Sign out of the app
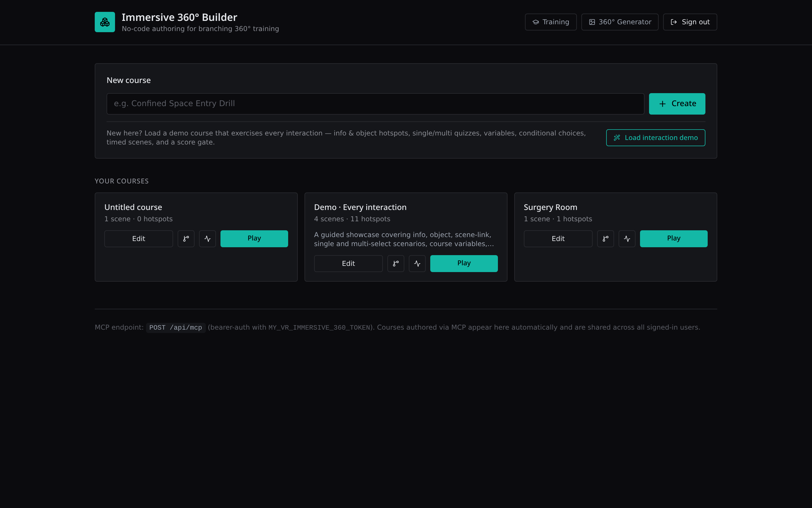 click(x=690, y=22)
